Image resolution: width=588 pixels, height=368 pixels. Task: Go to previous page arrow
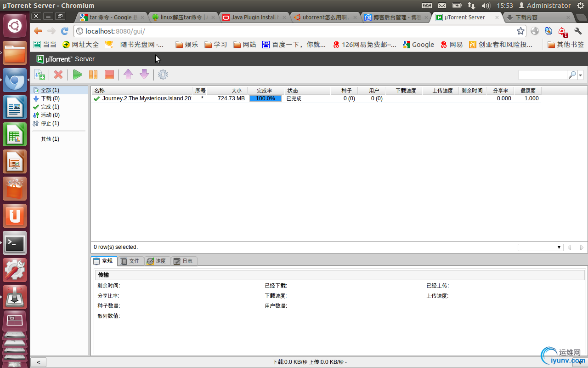pyautogui.click(x=570, y=247)
